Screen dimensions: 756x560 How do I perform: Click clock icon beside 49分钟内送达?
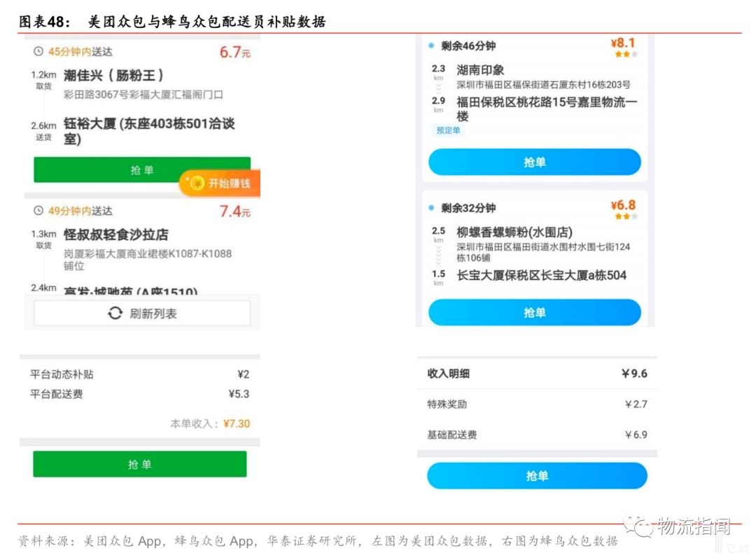coord(38,211)
